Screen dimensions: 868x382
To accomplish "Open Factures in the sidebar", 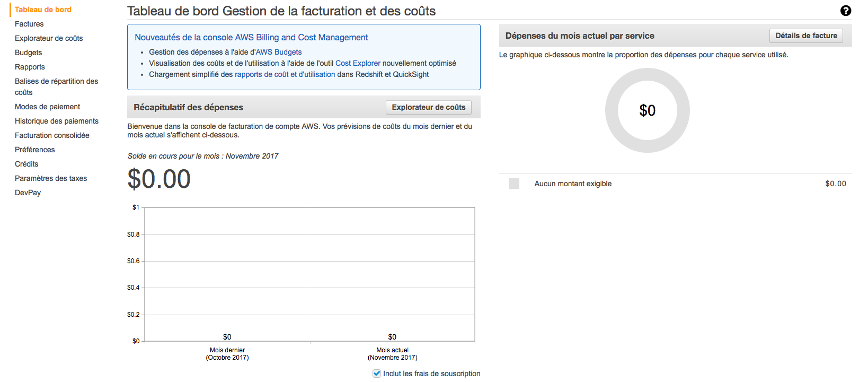I will (x=29, y=24).
